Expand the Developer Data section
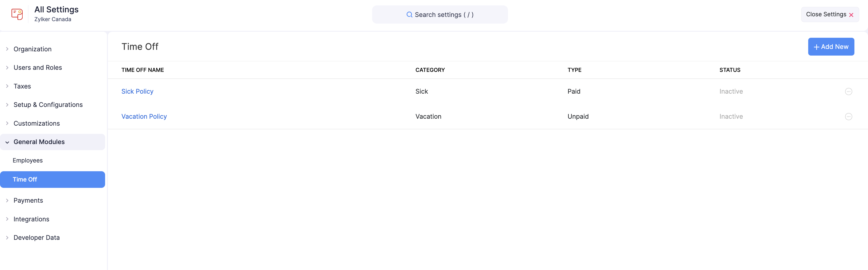 (7, 238)
